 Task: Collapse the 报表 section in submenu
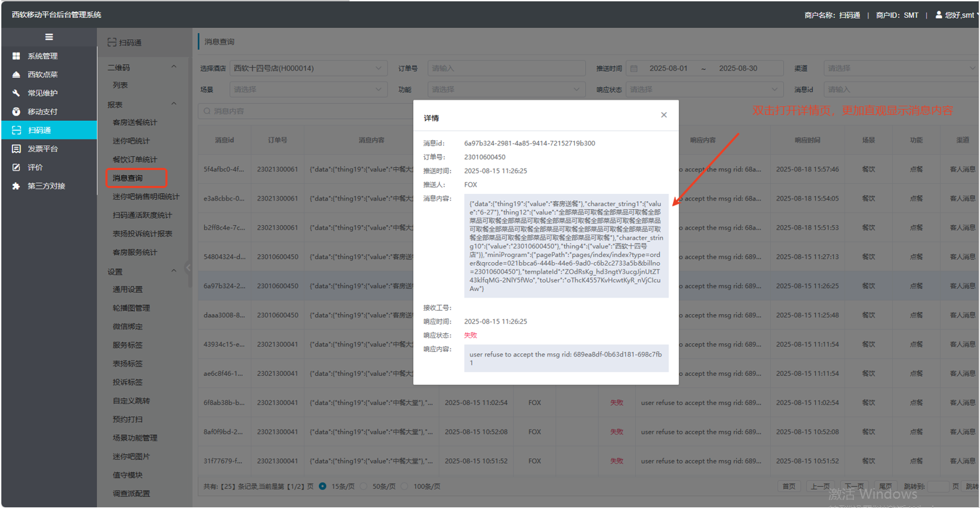174,104
